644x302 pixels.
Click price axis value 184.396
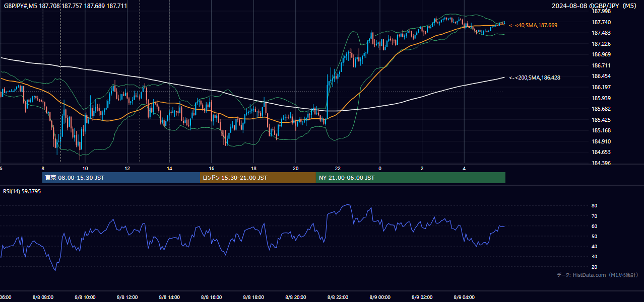point(601,163)
